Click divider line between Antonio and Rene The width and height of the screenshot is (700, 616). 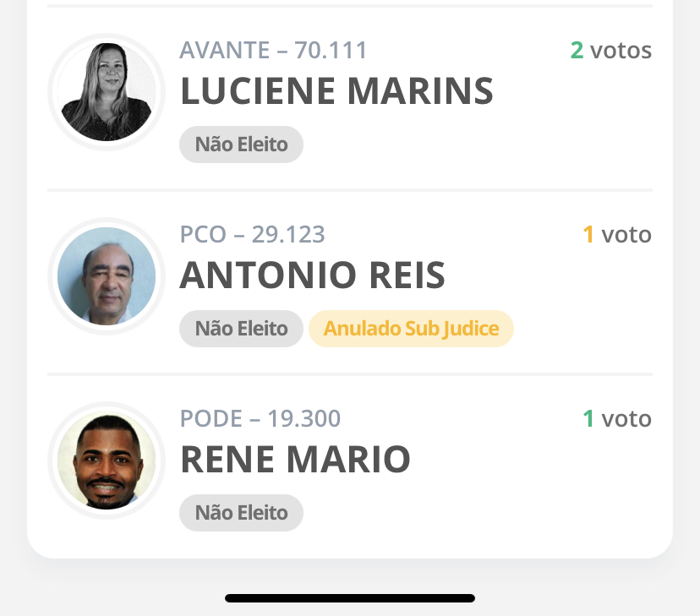350,373
